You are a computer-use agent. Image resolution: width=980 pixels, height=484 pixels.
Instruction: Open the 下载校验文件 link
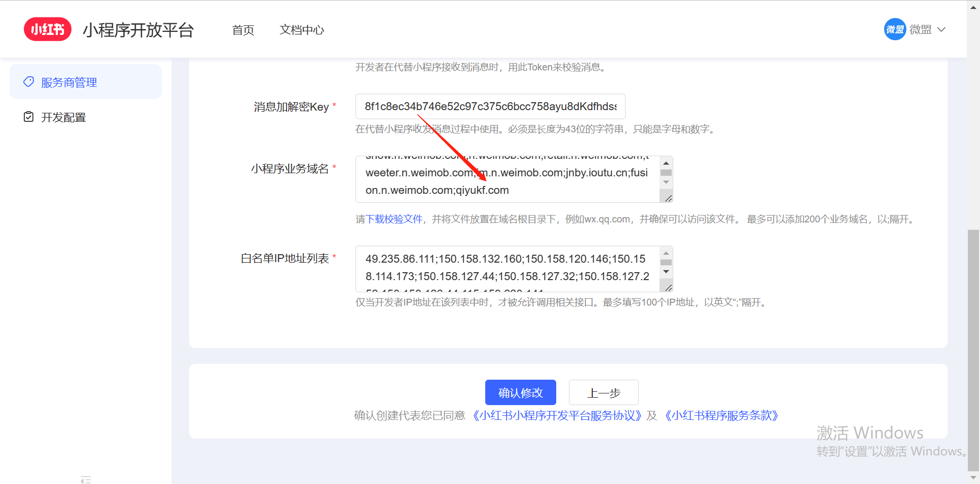pos(395,219)
